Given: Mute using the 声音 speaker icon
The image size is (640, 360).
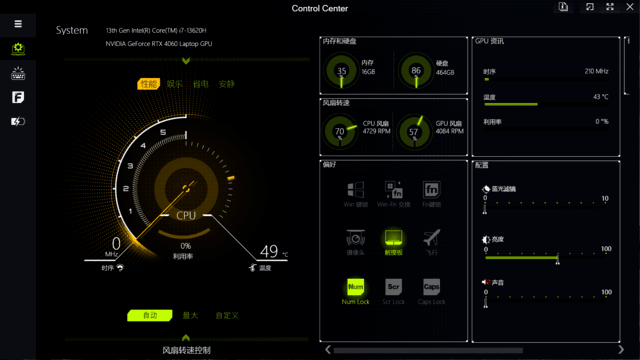Looking at the screenshot, I should coord(486,282).
